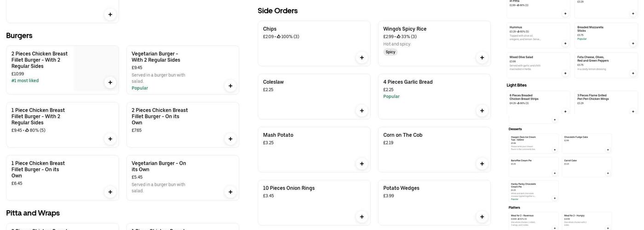Add Vegetarian Burger with 2 Regular Sides
The image size is (644, 230).
point(230,86)
